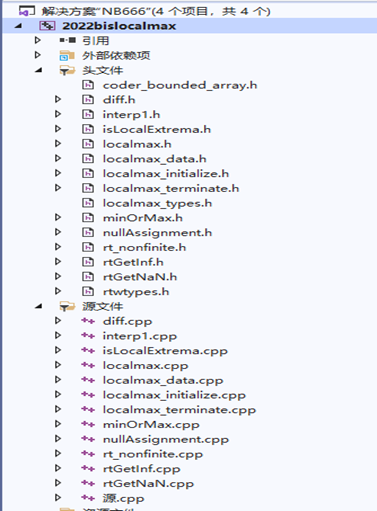
Task: Select localmax_terminate.cpp file name
Action: (179, 410)
